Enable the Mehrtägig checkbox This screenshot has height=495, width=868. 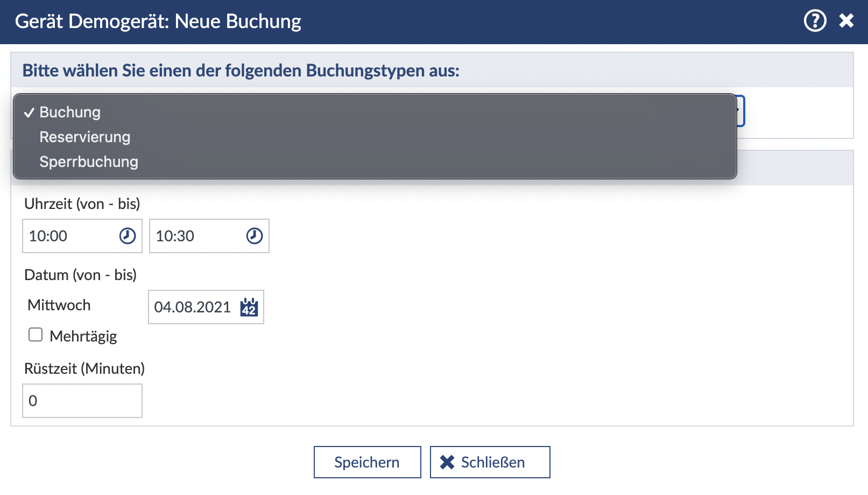(36, 335)
